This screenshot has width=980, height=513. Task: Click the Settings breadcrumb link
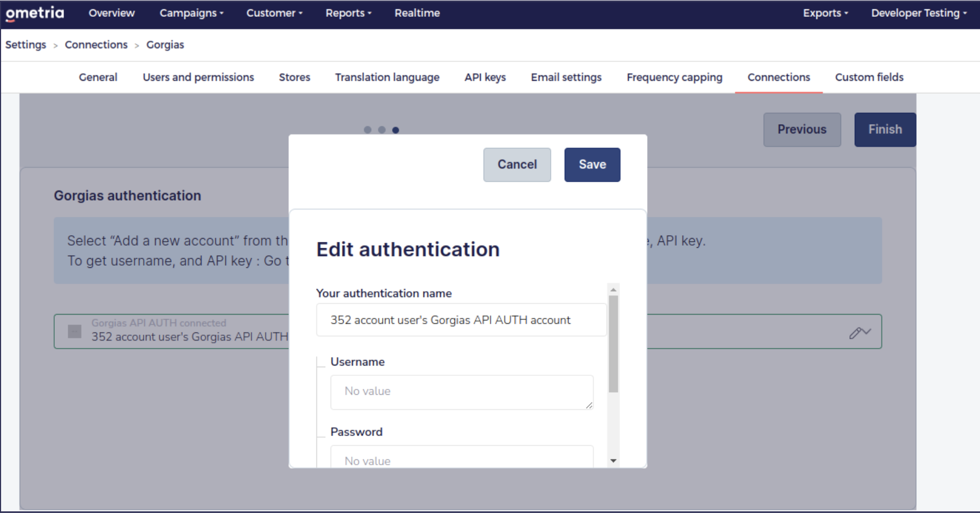[25, 44]
